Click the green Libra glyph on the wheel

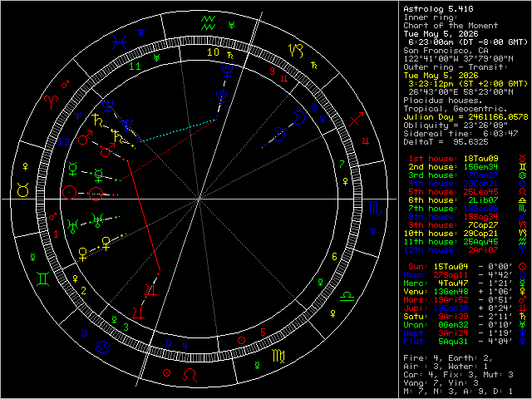click(x=347, y=296)
